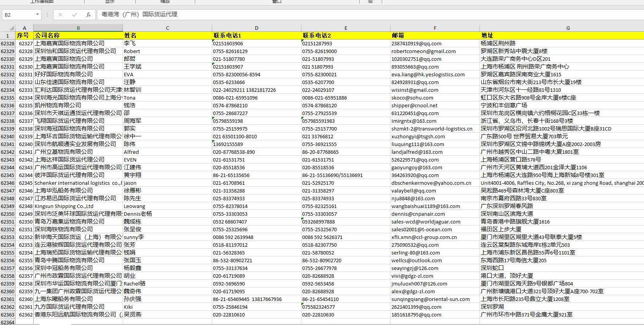Select column G header
This screenshot has width=644, height=325.
(562, 28)
